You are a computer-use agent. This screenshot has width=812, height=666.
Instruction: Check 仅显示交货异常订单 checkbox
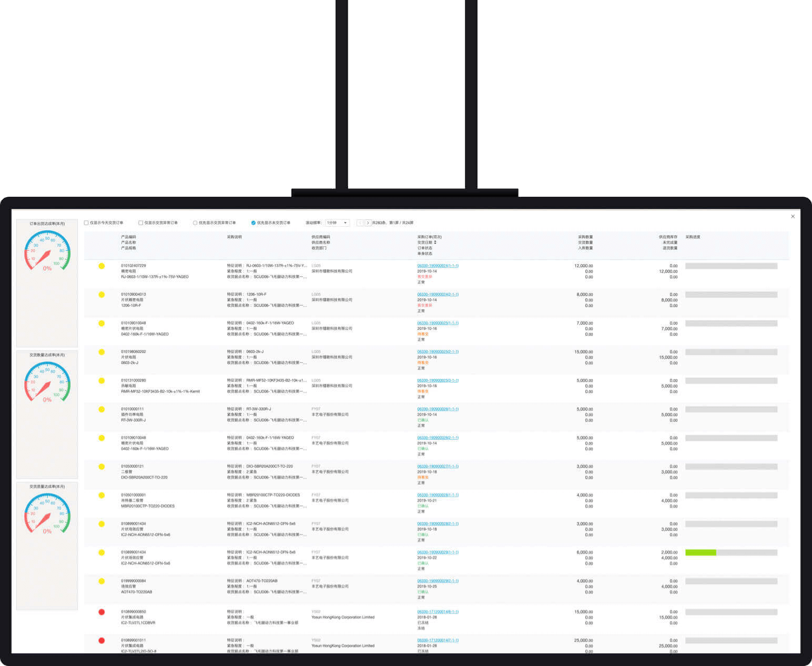pyautogui.click(x=140, y=223)
